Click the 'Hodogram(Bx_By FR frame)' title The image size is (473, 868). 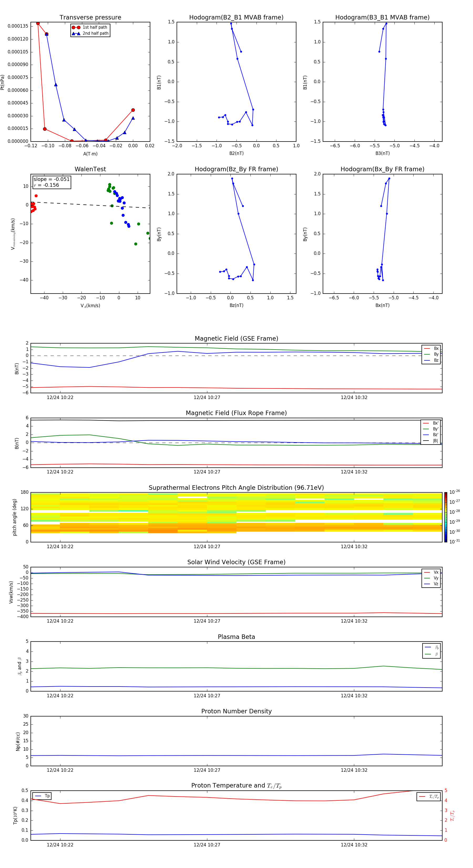click(382, 169)
